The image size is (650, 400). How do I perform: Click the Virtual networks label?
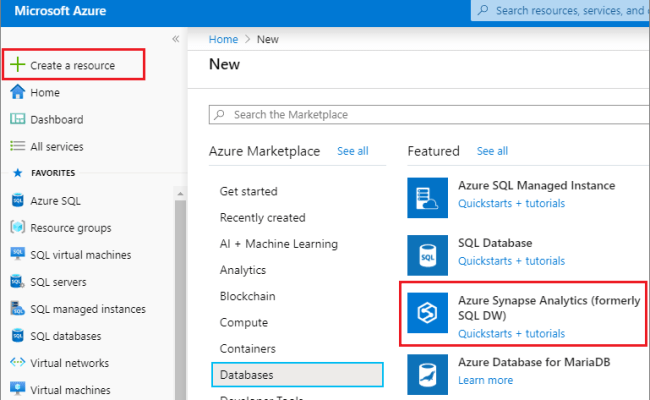[x=70, y=363]
